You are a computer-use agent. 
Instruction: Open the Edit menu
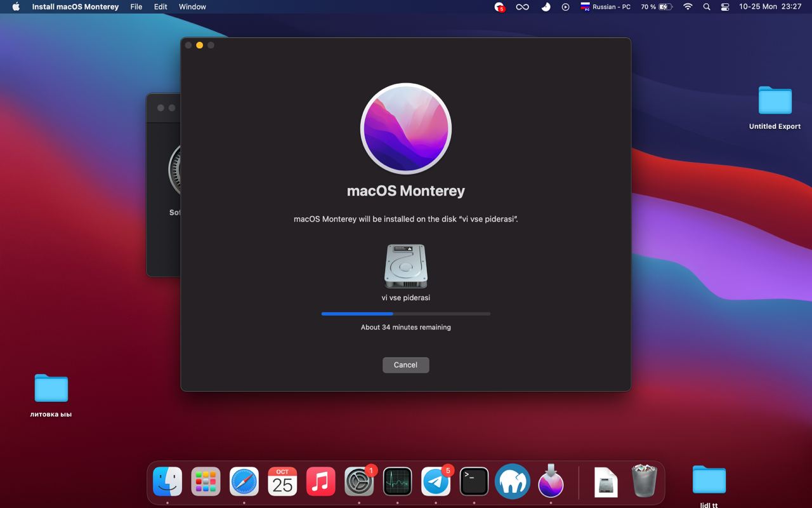click(x=160, y=7)
